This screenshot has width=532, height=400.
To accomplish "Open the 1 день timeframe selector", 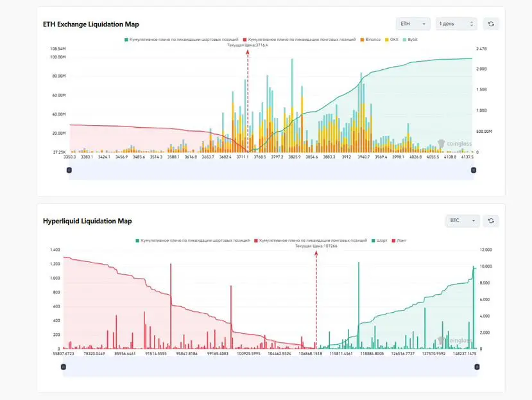I will [x=456, y=24].
